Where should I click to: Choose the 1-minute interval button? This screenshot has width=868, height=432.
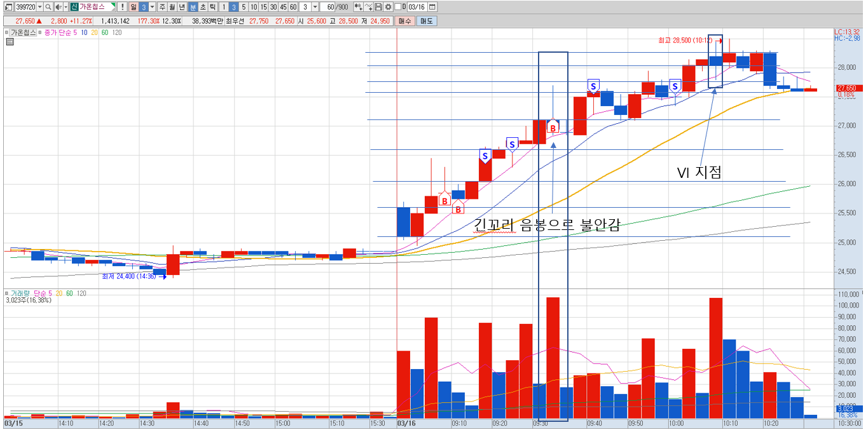pos(224,7)
